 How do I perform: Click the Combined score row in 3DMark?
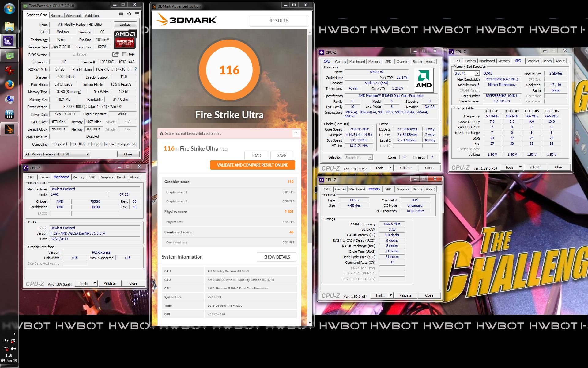(229, 232)
